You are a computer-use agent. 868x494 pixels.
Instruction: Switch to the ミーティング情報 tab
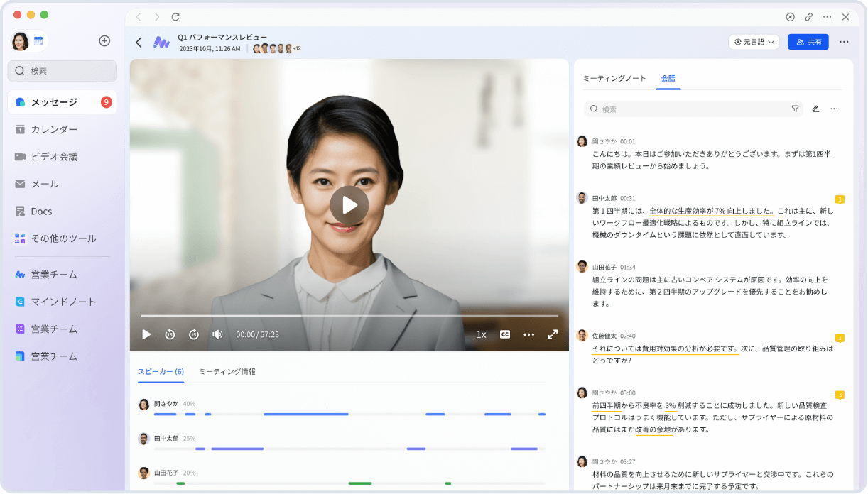click(x=227, y=371)
